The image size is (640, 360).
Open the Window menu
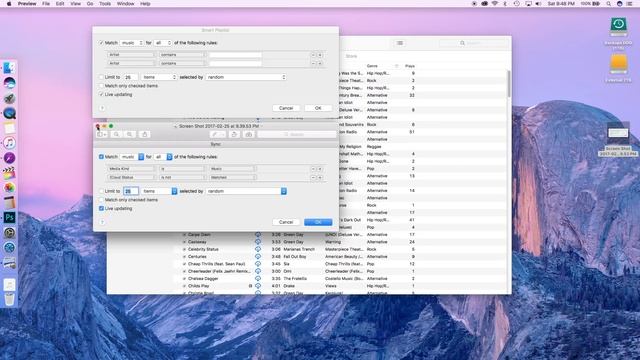(x=125, y=4)
